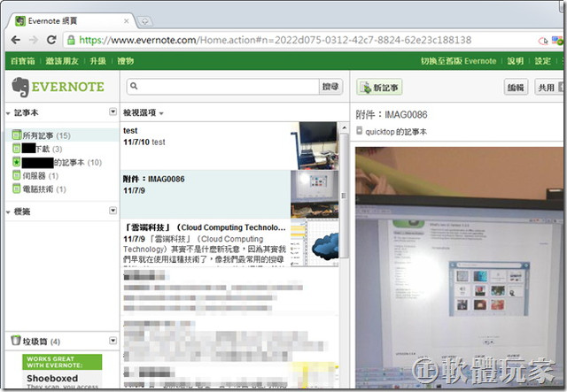Click the attached IMAG0086 photo in the viewer

[x=459, y=267]
